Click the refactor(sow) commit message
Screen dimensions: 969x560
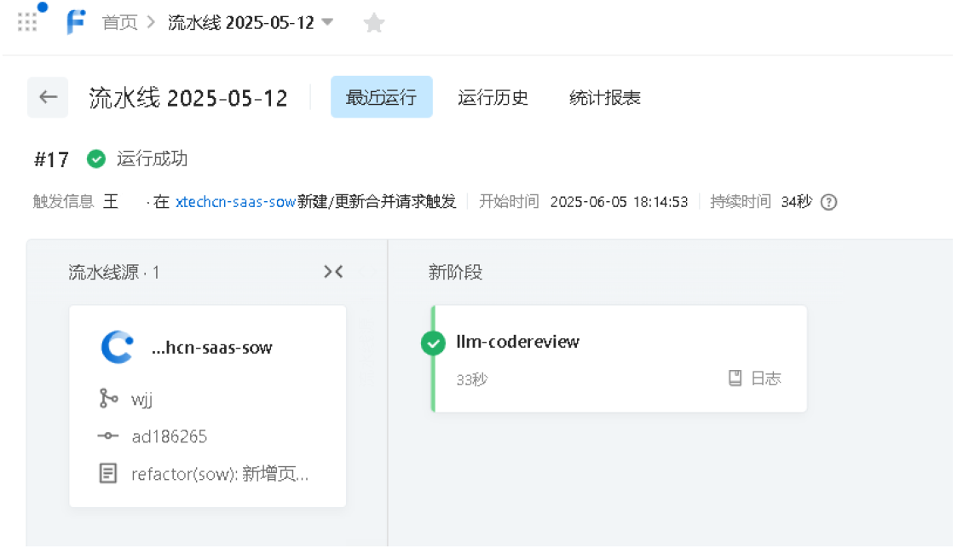[x=220, y=474]
